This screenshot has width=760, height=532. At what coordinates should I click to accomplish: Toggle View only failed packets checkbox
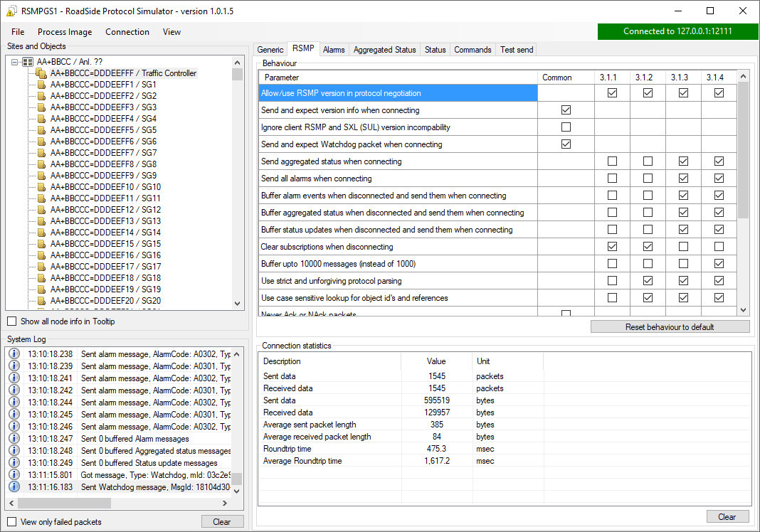tap(12, 522)
